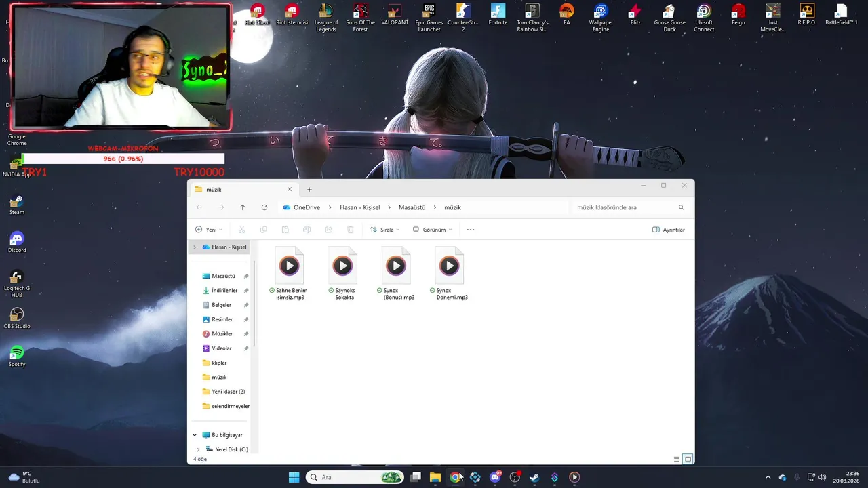
Task: Click the Cut scissors toolbar icon
Action: (x=241, y=230)
